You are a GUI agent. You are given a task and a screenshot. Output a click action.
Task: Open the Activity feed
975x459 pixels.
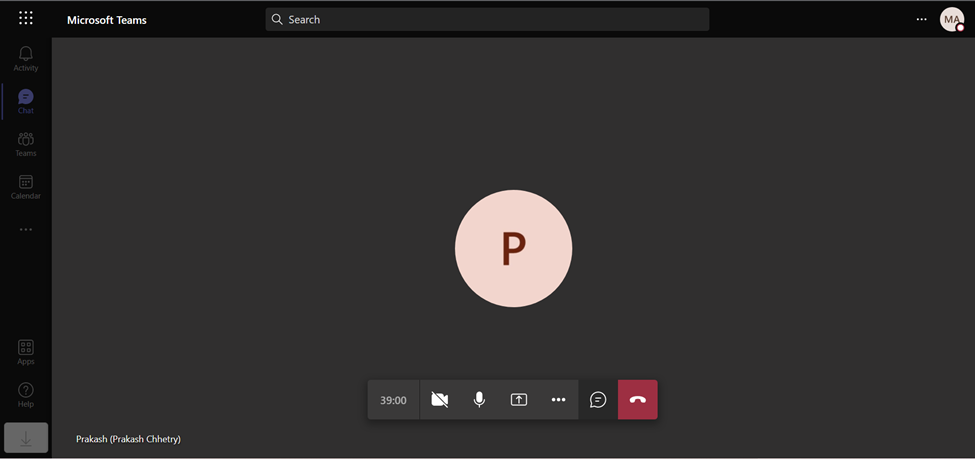click(x=25, y=58)
